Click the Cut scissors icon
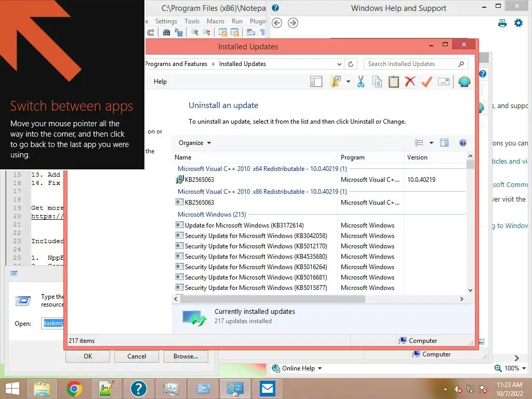The width and height of the screenshot is (532, 399). coord(361,82)
